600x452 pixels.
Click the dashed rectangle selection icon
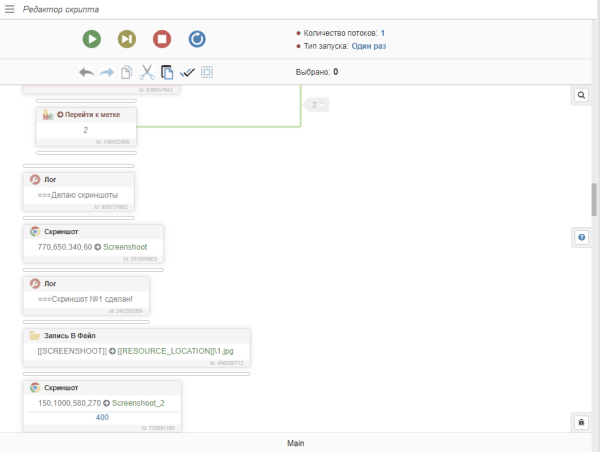click(x=207, y=72)
